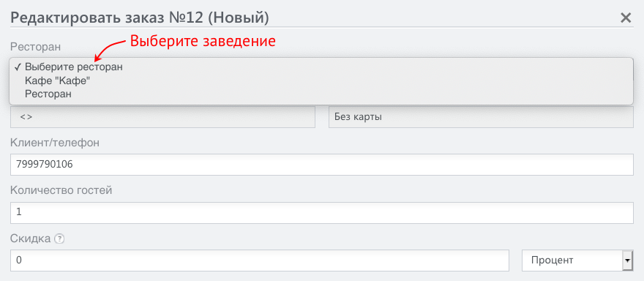Image resolution: width=644 pixels, height=281 pixels.
Task: Focus the phone field containing 7999790106
Action: point(322,165)
